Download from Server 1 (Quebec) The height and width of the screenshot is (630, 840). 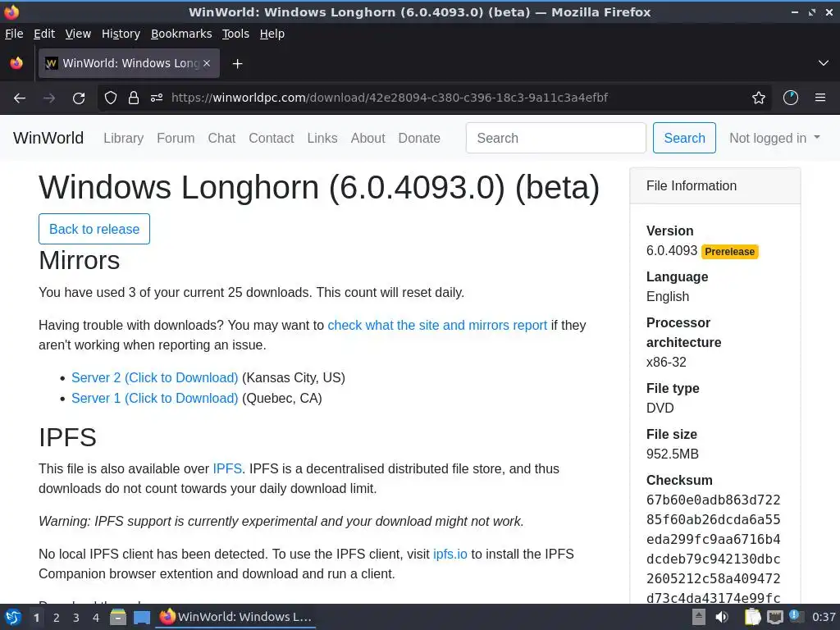pyautogui.click(x=155, y=399)
